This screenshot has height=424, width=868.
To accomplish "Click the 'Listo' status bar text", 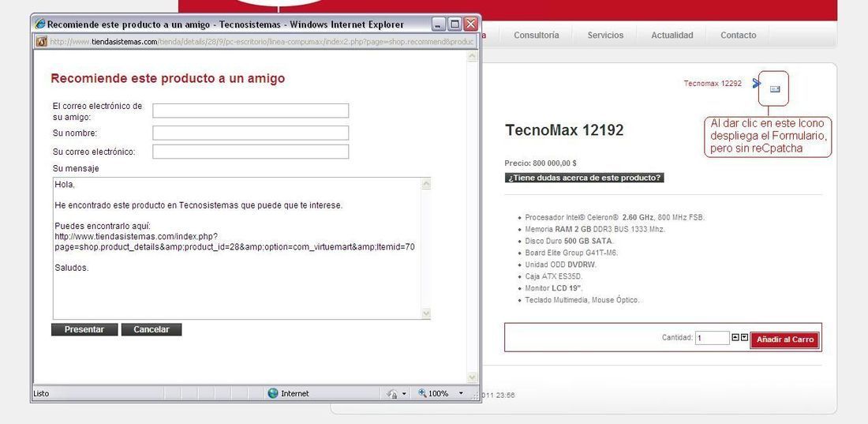I will pyautogui.click(x=41, y=393).
